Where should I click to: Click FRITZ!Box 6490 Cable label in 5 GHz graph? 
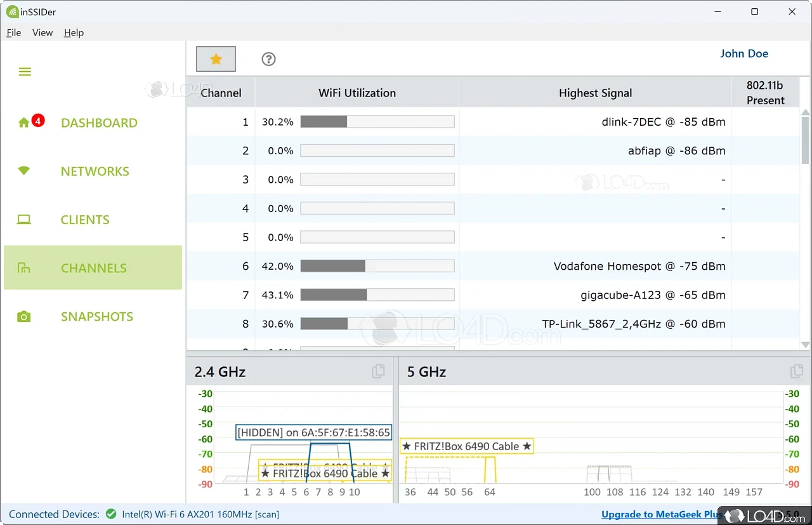click(x=467, y=446)
